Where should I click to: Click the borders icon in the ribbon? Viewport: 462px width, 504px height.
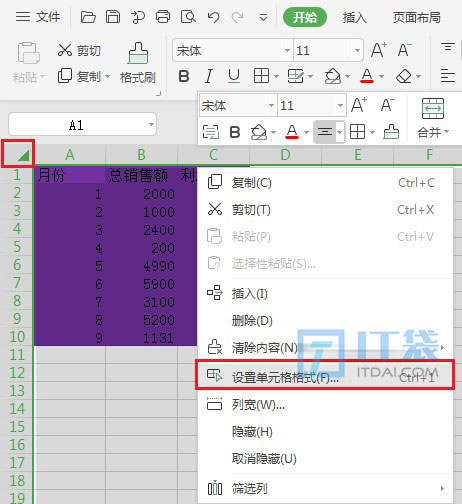(261, 76)
